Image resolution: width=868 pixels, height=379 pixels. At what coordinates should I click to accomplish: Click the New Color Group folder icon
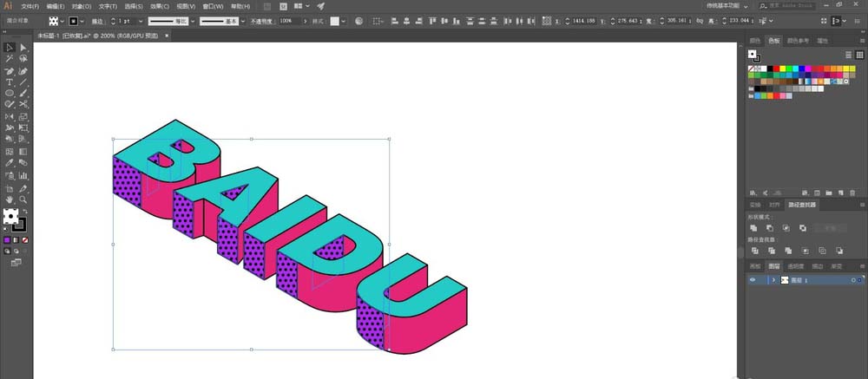click(829, 193)
